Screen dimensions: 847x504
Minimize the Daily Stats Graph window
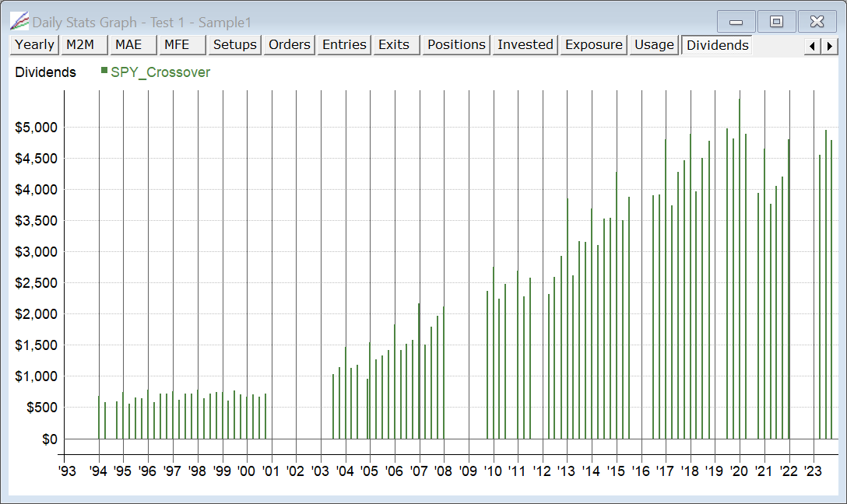coord(736,22)
